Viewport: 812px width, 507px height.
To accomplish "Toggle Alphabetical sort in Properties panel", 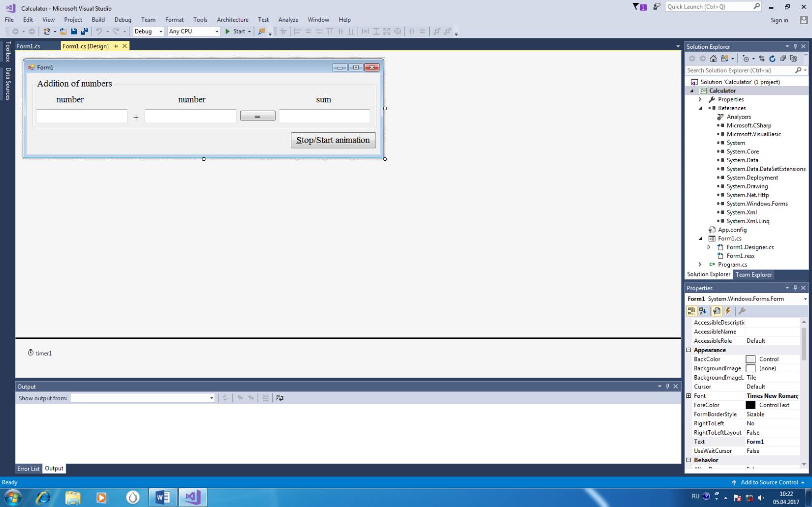I will click(703, 311).
